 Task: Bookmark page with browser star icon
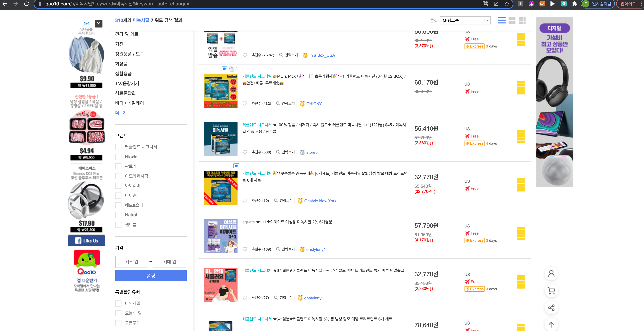coord(507,4)
